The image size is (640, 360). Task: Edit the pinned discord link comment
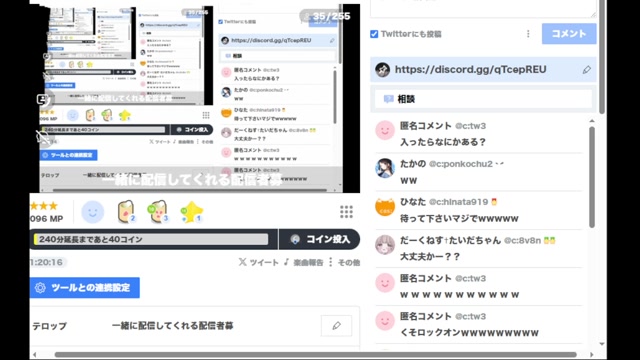tap(587, 70)
